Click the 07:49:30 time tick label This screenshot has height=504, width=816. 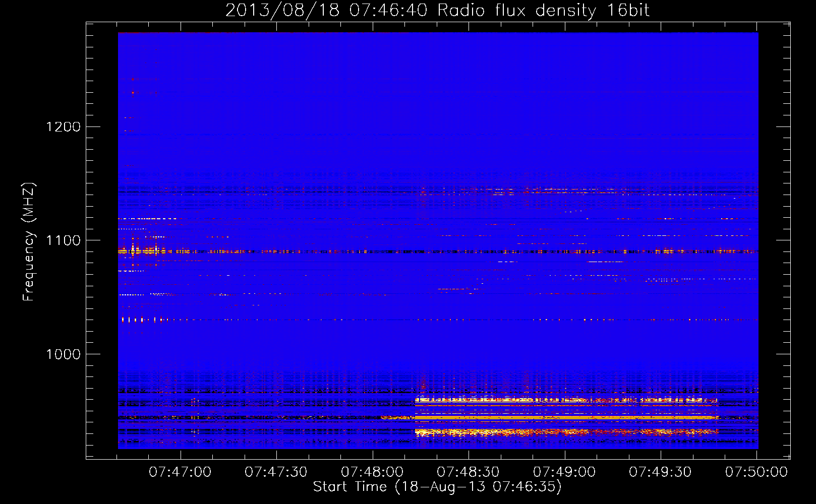pos(660,472)
